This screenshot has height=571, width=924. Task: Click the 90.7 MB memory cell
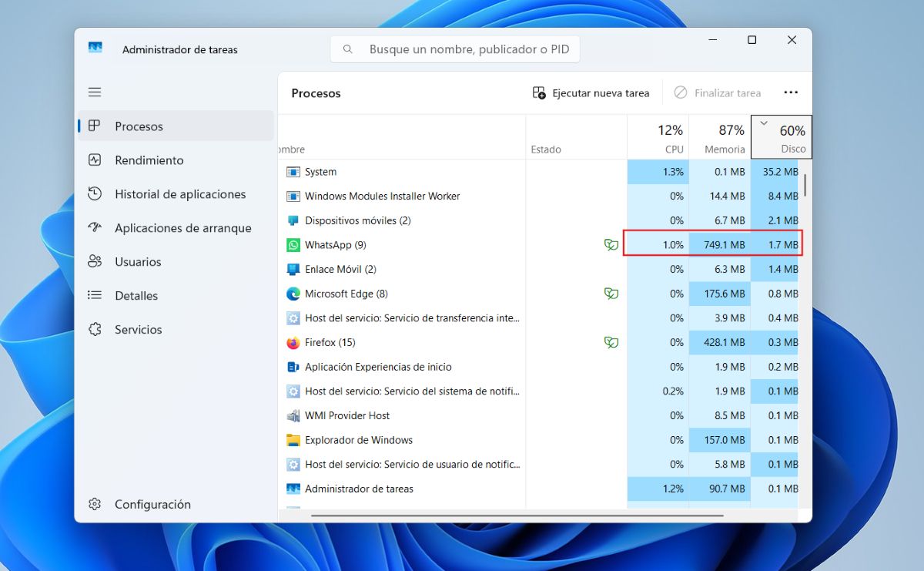(719, 489)
